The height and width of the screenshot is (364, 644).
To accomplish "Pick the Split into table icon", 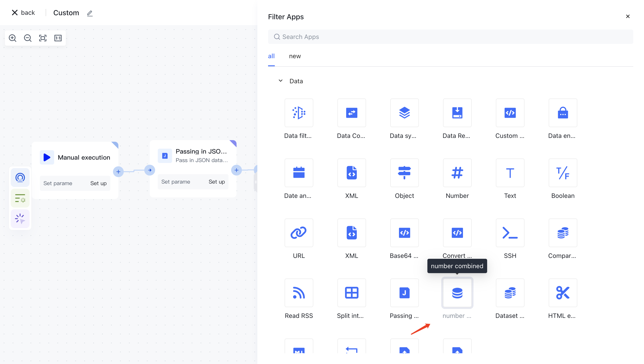I will pyautogui.click(x=352, y=293).
